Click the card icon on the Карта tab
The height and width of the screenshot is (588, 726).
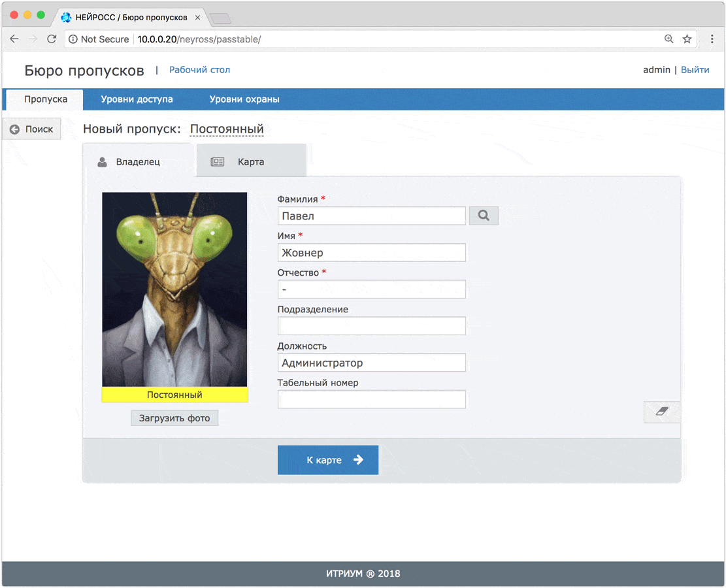pos(217,161)
